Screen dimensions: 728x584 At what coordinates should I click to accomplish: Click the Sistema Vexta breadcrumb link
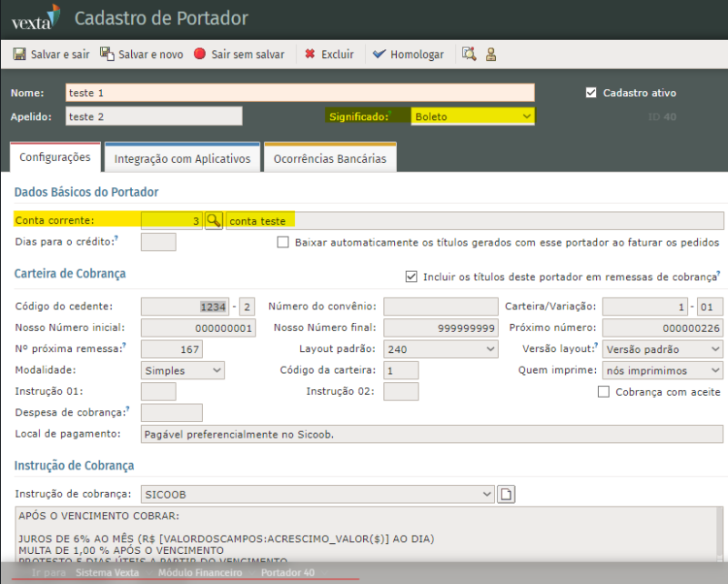tap(107, 573)
